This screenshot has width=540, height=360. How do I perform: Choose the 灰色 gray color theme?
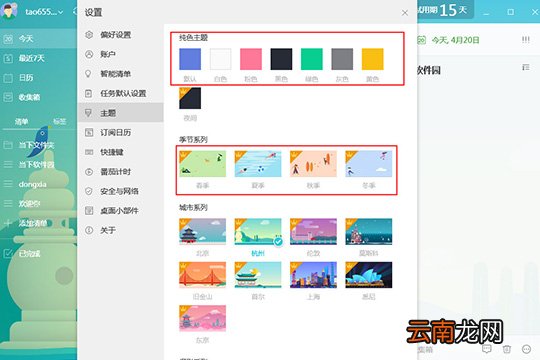point(342,59)
